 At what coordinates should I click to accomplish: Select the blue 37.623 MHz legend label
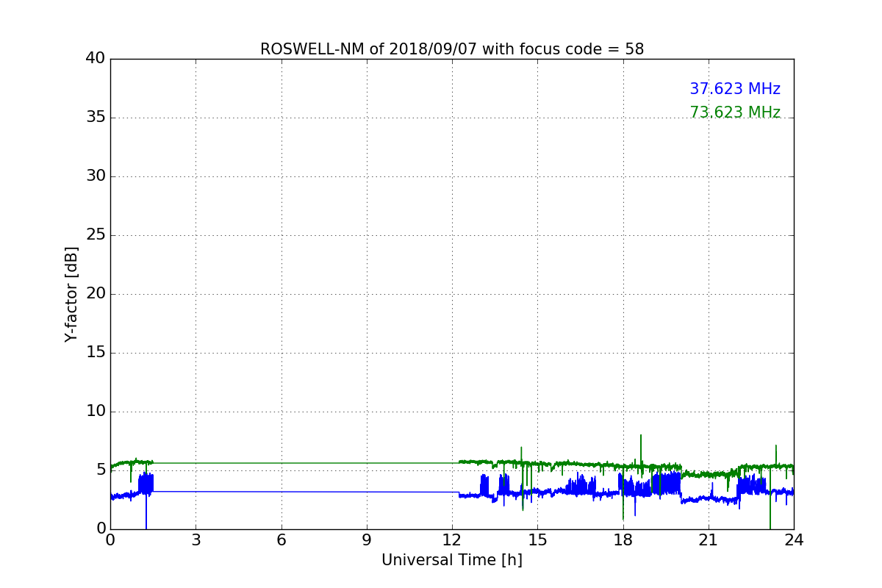[x=735, y=89]
